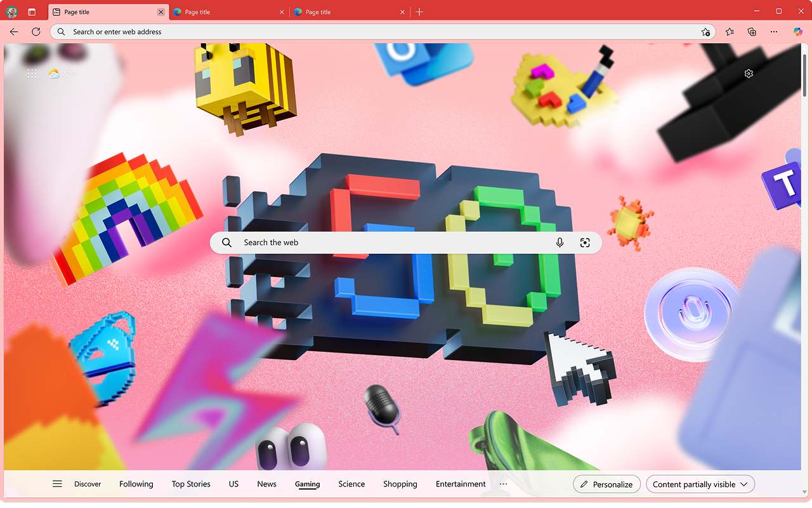This screenshot has height=508, width=812.
Task: Switch to the Top Stories tab
Action: (191, 484)
